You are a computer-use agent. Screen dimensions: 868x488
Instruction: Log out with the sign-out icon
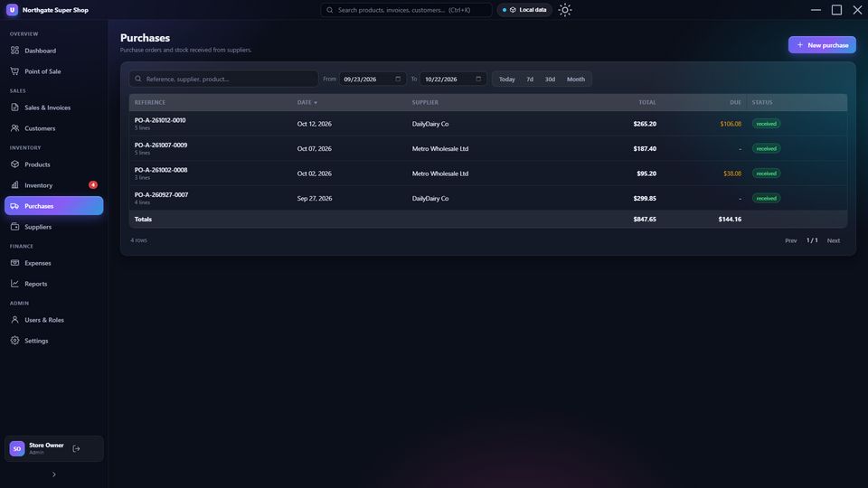76,449
